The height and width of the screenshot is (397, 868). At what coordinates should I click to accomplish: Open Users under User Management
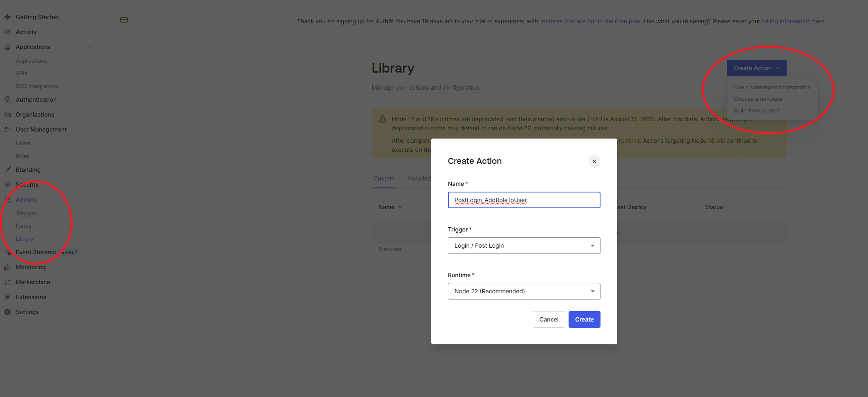click(23, 144)
